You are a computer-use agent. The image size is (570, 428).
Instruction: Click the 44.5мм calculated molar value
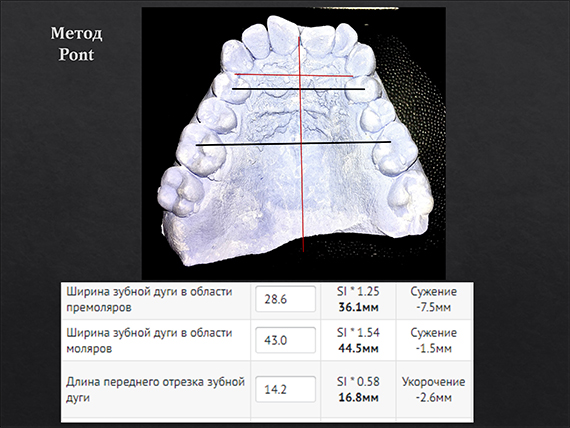click(358, 348)
